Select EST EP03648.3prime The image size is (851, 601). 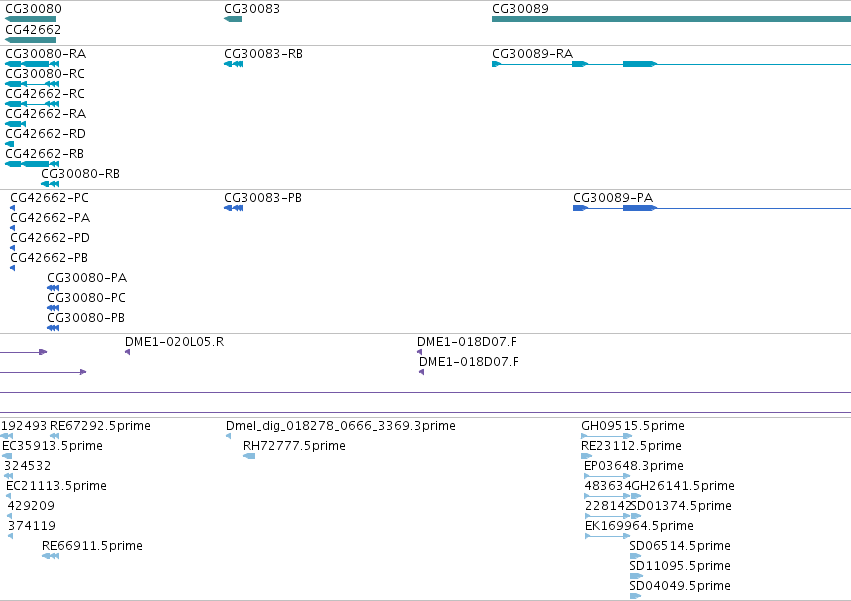coord(633,466)
